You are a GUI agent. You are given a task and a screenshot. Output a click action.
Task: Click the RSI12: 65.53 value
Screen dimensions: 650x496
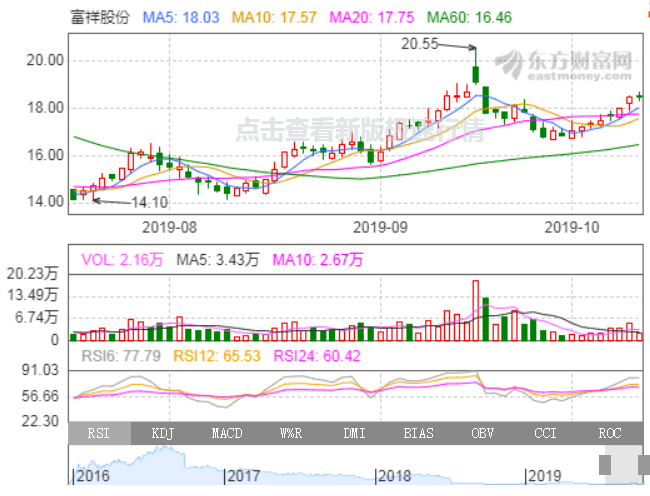[x=217, y=356]
